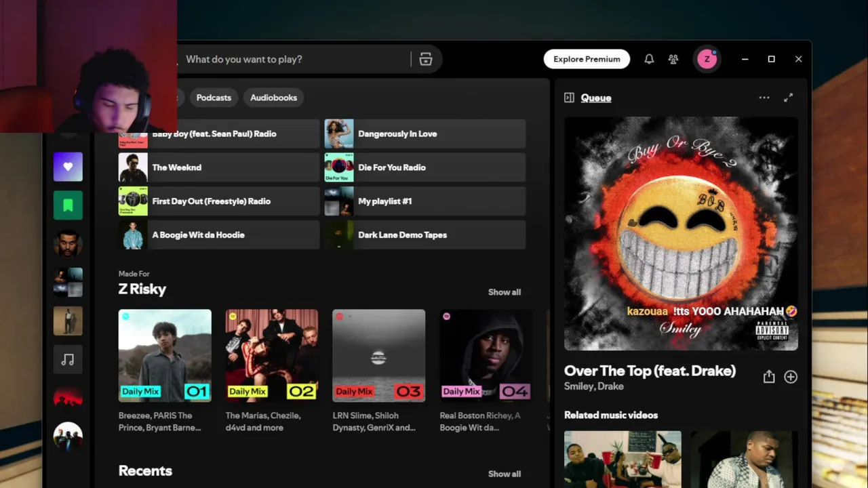
Task: Select the Podcasts filter chip
Action: [x=214, y=98]
